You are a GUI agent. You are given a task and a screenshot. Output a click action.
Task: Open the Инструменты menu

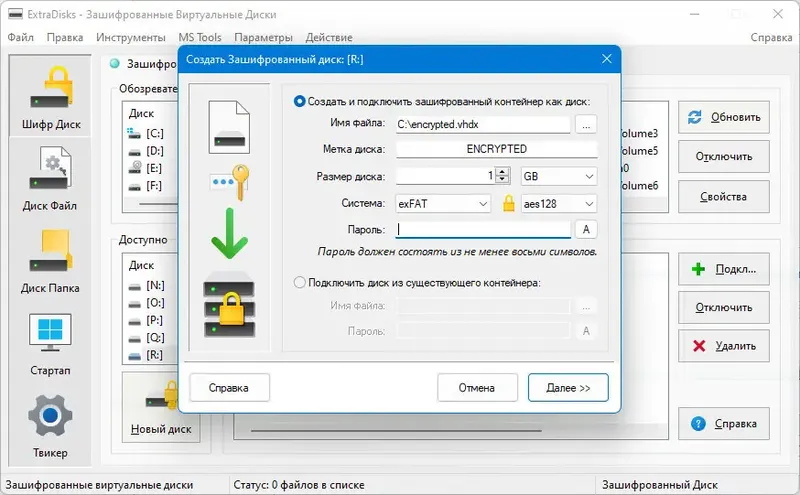click(131, 37)
